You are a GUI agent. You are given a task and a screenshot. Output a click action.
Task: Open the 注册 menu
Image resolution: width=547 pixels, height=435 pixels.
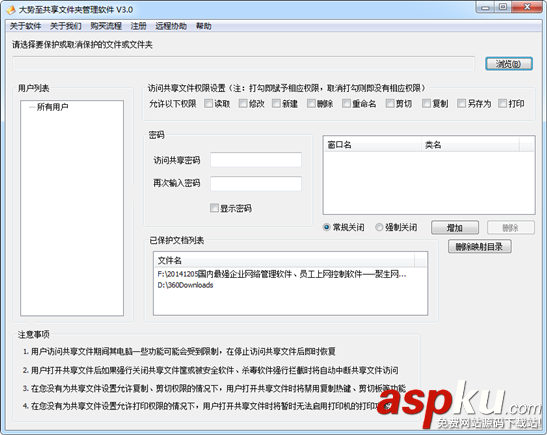(138, 26)
